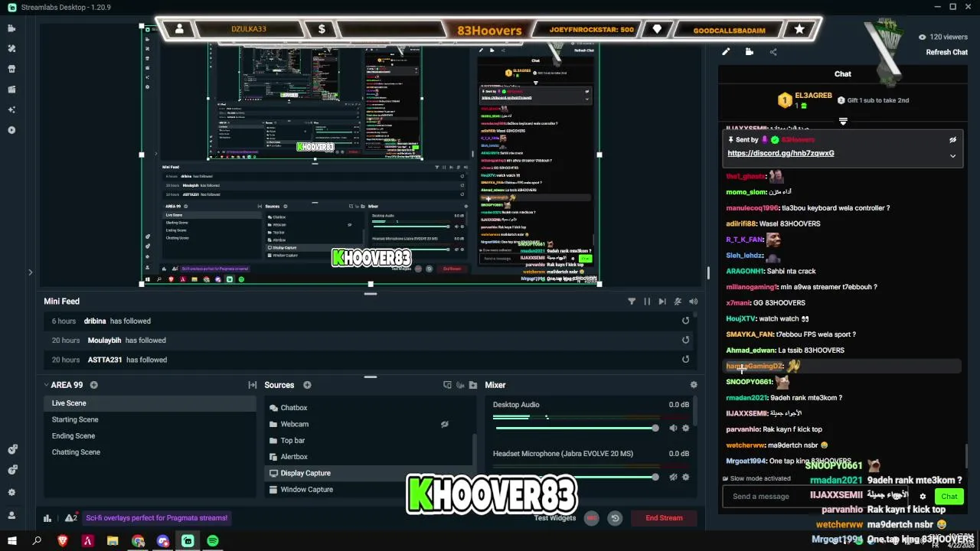
Task: Hide the pinned chat message
Action: [x=952, y=140]
